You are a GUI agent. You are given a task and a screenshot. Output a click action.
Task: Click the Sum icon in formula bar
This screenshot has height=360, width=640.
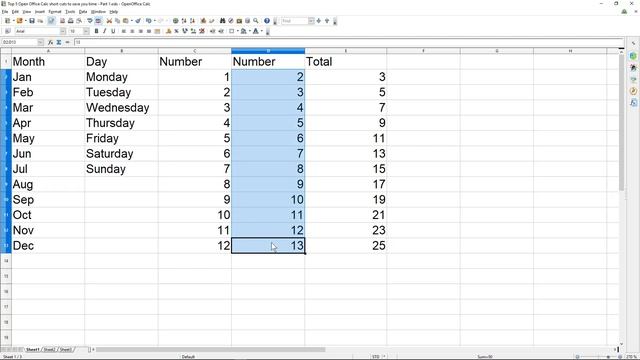click(59, 42)
